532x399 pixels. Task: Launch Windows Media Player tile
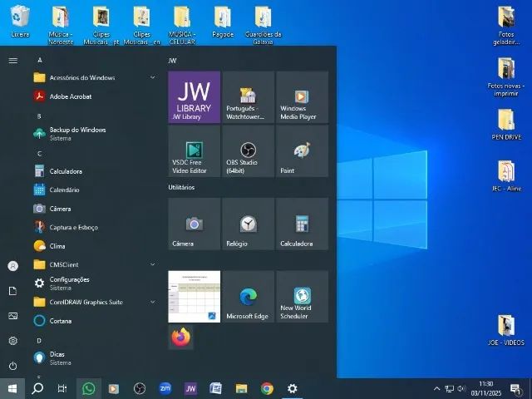click(x=303, y=97)
